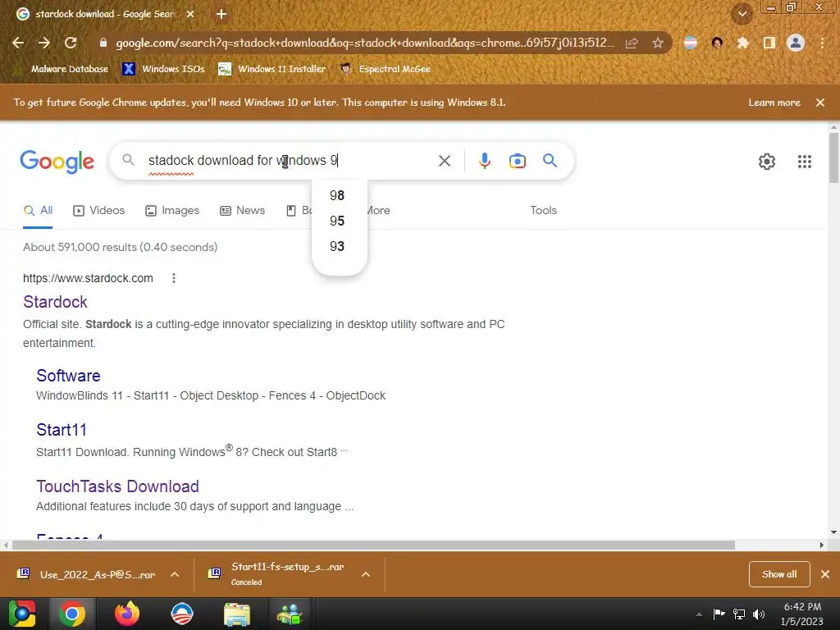Open Google quick settings gear
The width and height of the screenshot is (840, 630).
(767, 162)
